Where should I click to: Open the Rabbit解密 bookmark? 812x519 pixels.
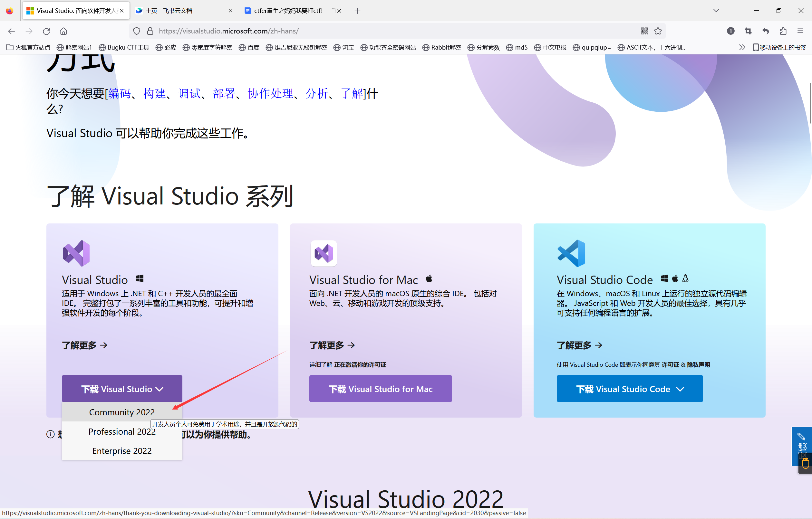click(442, 48)
